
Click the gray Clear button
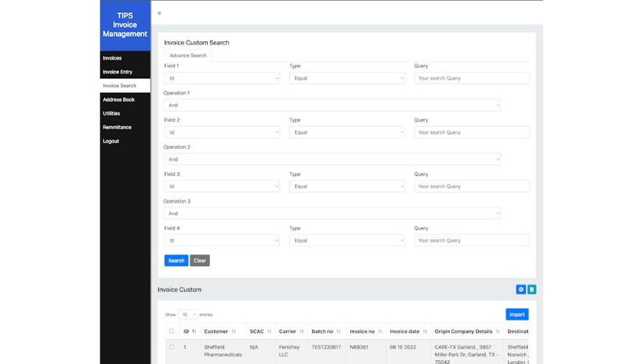pos(200,261)
